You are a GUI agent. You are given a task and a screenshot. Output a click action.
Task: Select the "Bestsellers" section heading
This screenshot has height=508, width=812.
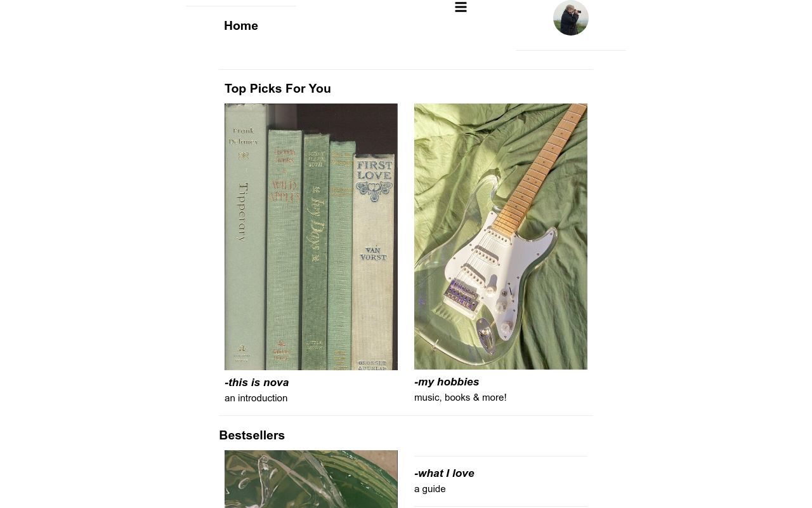252,436
